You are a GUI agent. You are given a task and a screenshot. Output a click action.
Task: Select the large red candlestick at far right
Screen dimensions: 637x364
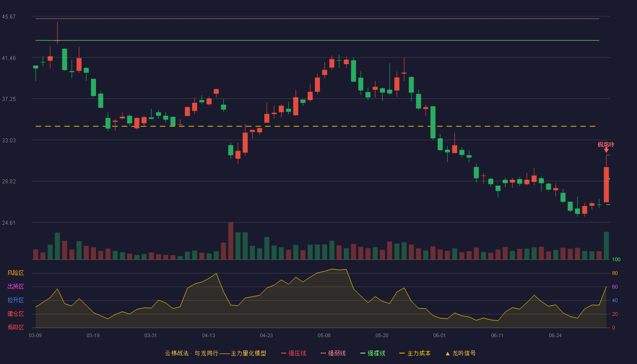point(606,184)
